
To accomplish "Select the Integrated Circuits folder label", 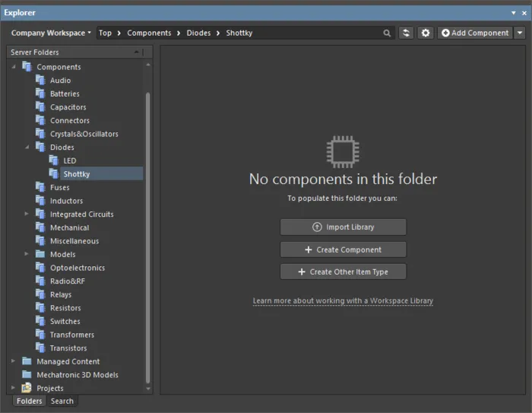I will [x=82, y=214].
